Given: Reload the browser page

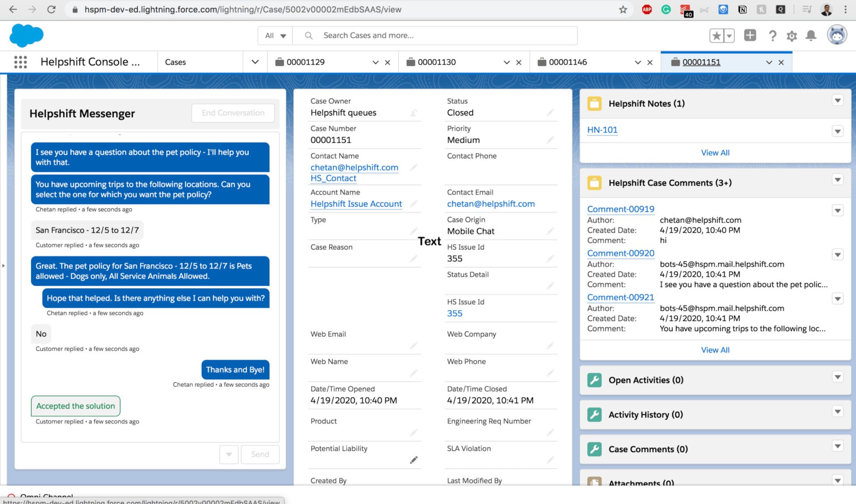Looking at the screenshot, I should click(x=51, y=9).
